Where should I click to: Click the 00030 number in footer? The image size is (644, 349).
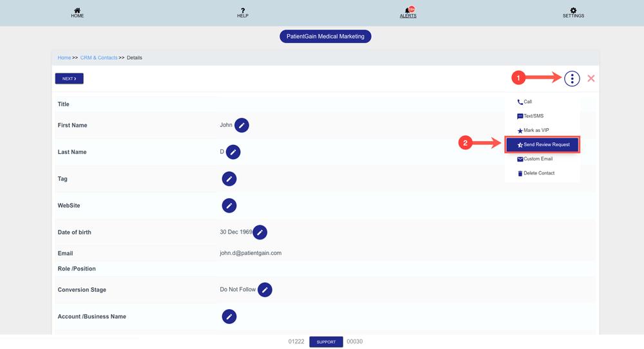pyautogui.click(x=354, y=342)
